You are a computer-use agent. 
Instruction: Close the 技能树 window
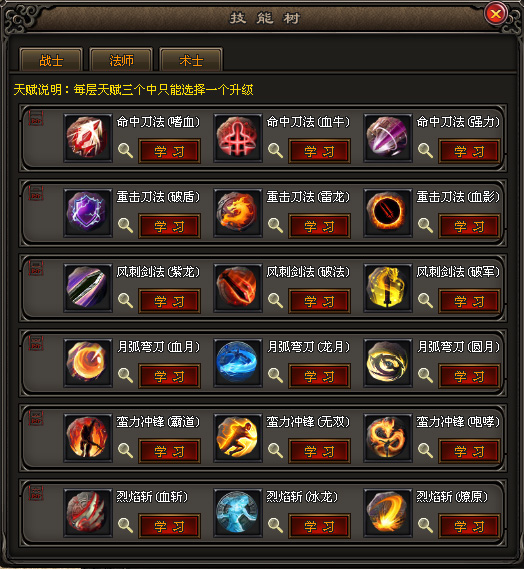point(496,14)
